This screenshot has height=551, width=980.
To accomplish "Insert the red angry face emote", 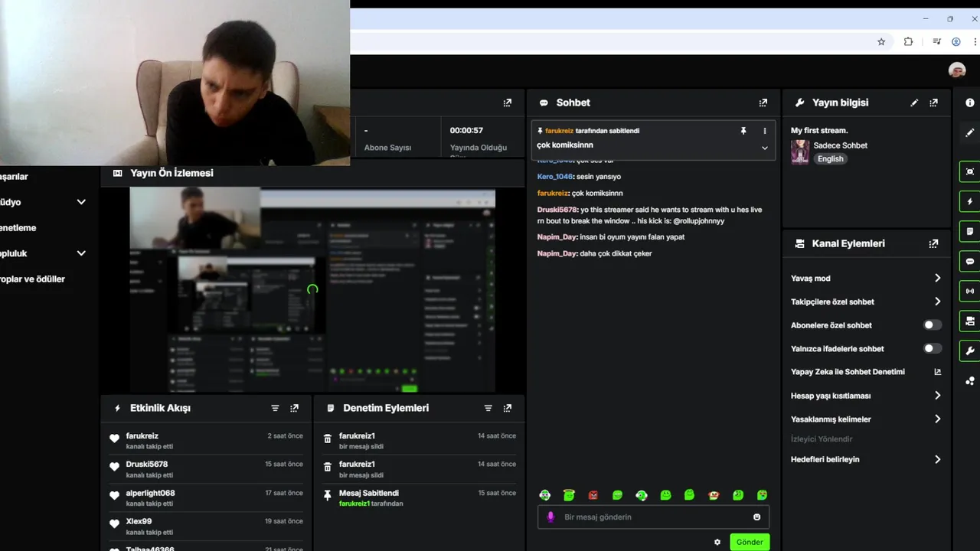I will [x=593, y=495].
